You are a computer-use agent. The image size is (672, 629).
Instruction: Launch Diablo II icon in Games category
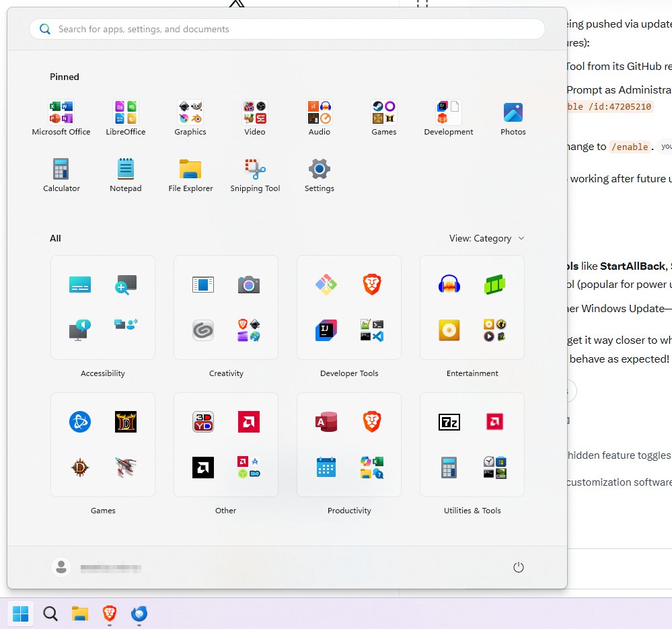[x=126, y=422]
